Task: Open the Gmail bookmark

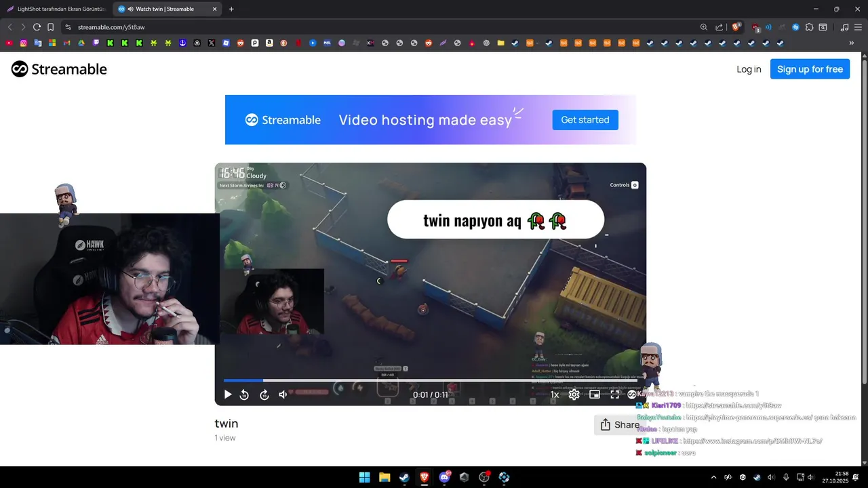Action: [x=66, y=43]
